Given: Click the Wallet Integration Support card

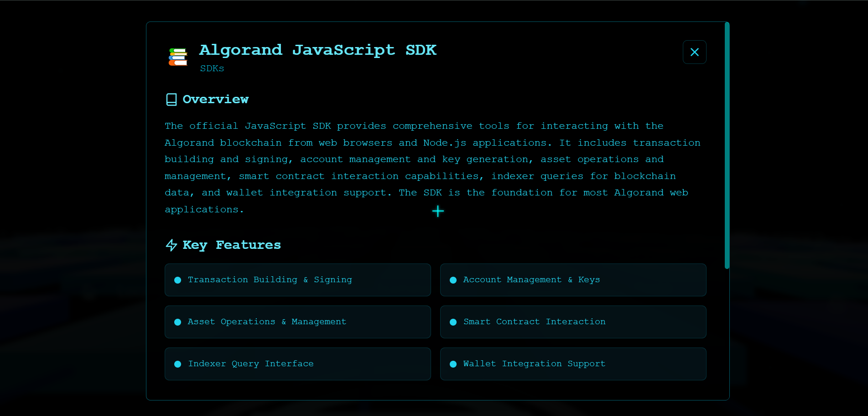Looking at the screenshot, I should tap(573, 364).
